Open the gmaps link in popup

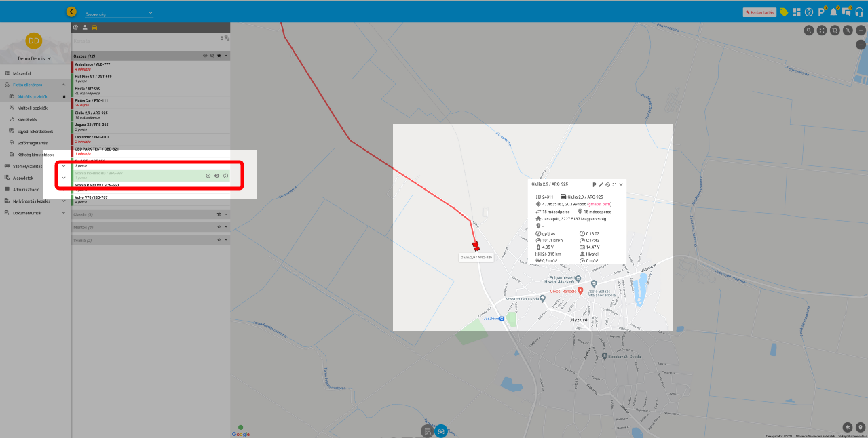click(595, 203)
